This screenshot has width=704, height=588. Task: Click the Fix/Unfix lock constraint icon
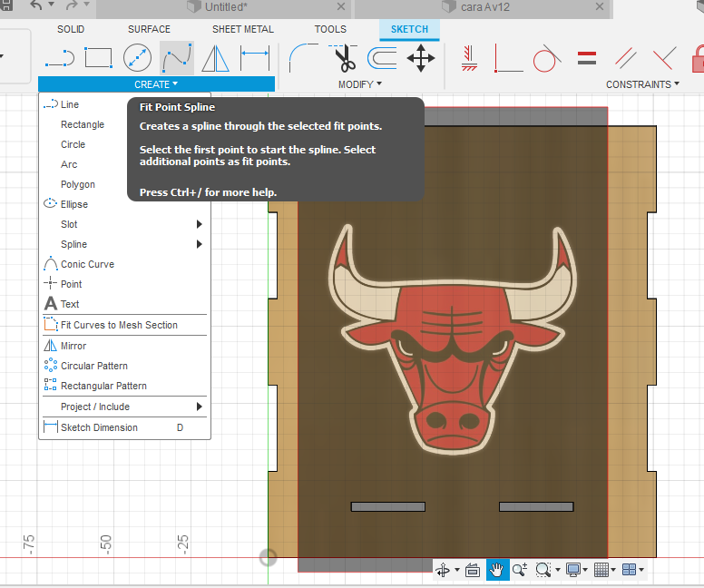click(x=699, y=58)
